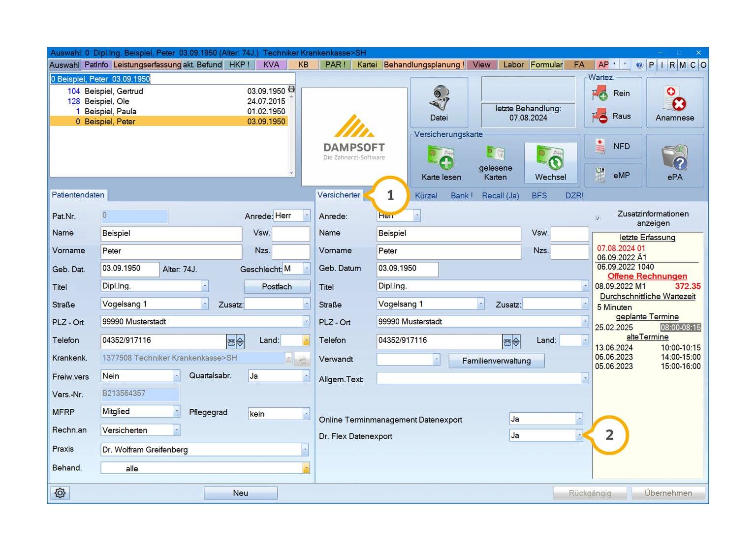This screenshot has width=756, height=551.
Task: Click the Vorname field in Patientendaten
Action: 171,251
